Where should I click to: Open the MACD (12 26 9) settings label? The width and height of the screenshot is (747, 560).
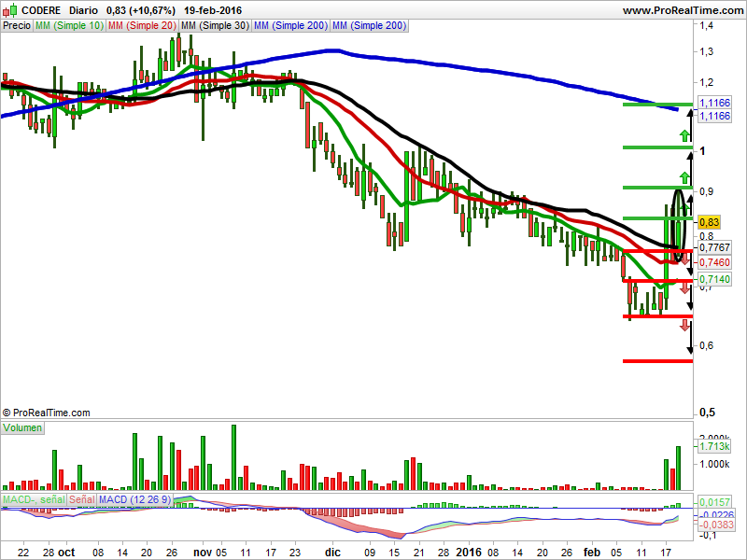(x=134, y=499)
